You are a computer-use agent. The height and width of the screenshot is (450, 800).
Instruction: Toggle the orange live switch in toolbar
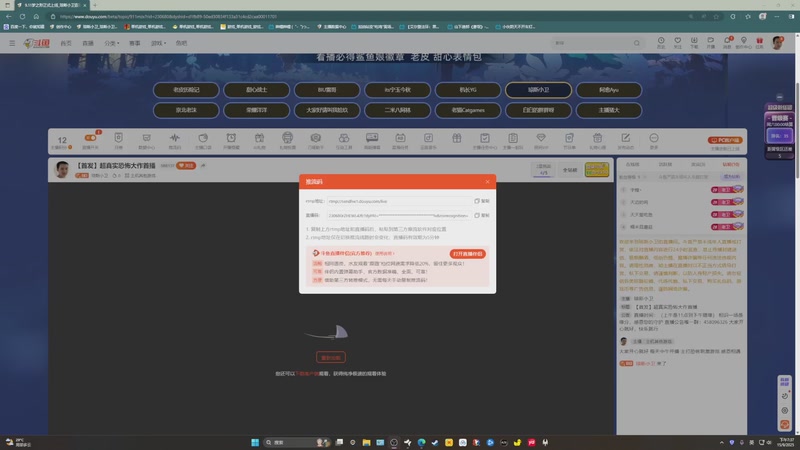90,138
